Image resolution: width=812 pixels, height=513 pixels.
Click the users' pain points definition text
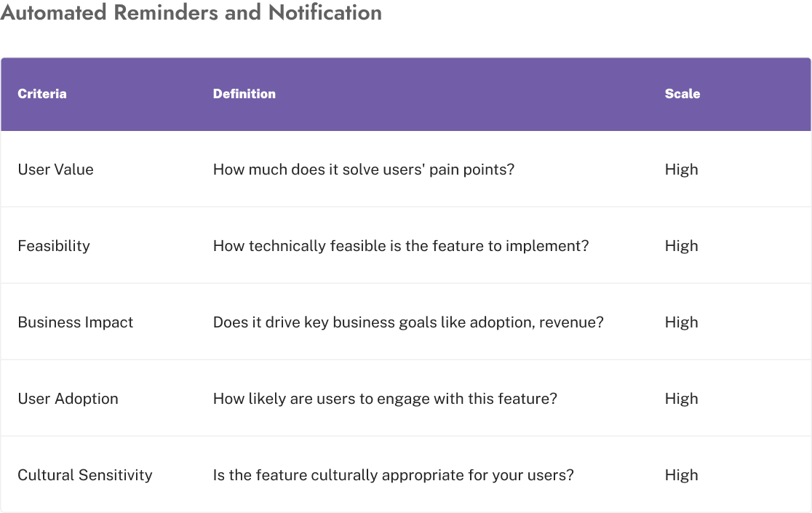(x=364, y=170)
